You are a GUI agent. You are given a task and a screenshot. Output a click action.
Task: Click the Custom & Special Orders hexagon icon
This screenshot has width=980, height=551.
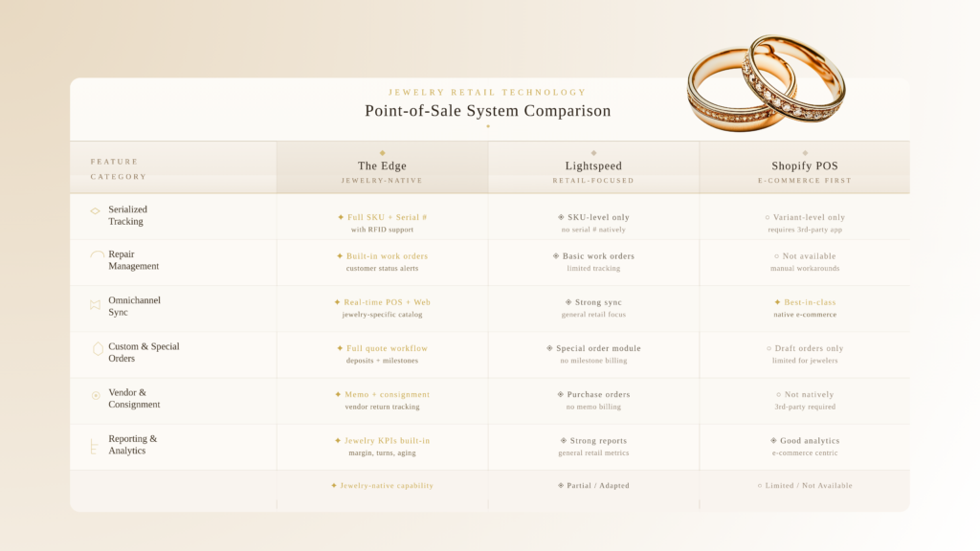point(97,349)
